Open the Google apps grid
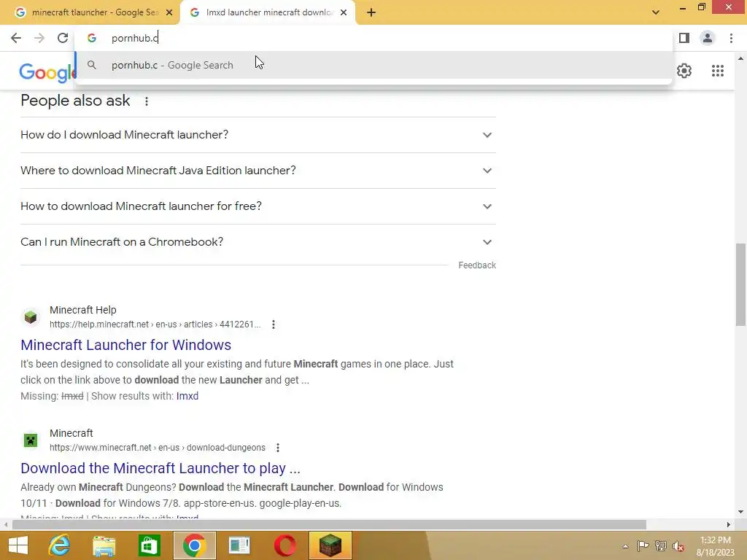 coord(718,71)
